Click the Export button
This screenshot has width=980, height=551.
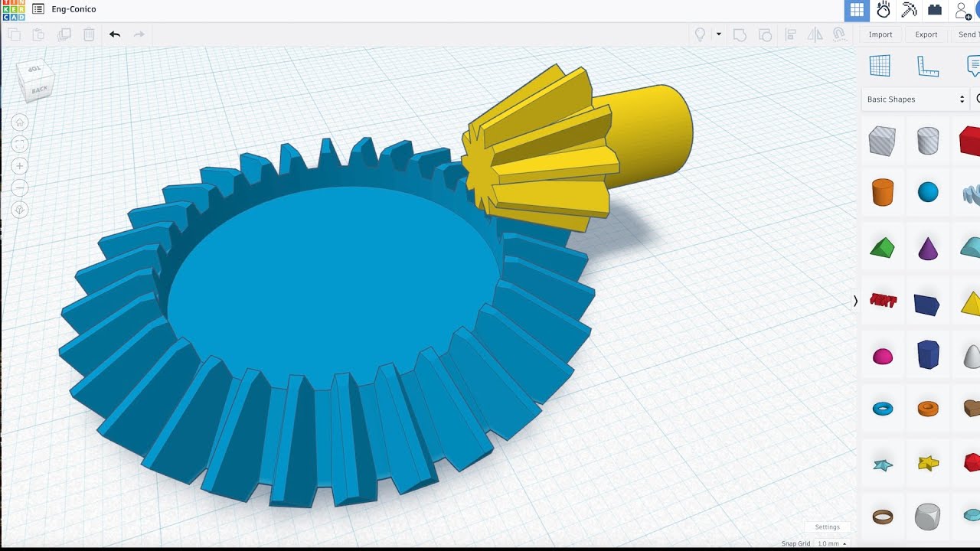[926, 34]
